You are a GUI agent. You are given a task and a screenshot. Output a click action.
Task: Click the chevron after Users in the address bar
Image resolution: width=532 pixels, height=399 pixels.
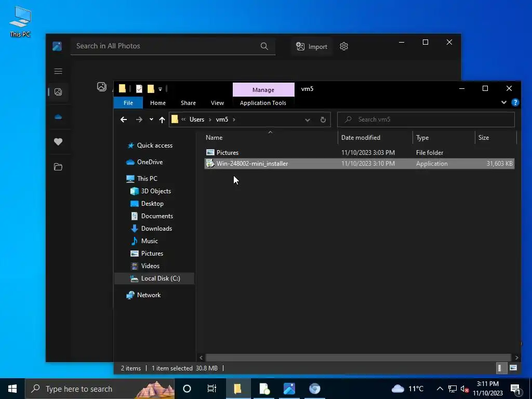coord(210,119)
